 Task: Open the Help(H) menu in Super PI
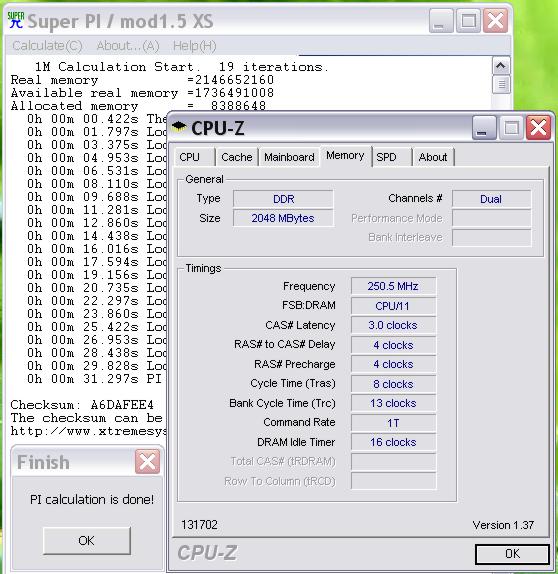click(x=194, y=46)
